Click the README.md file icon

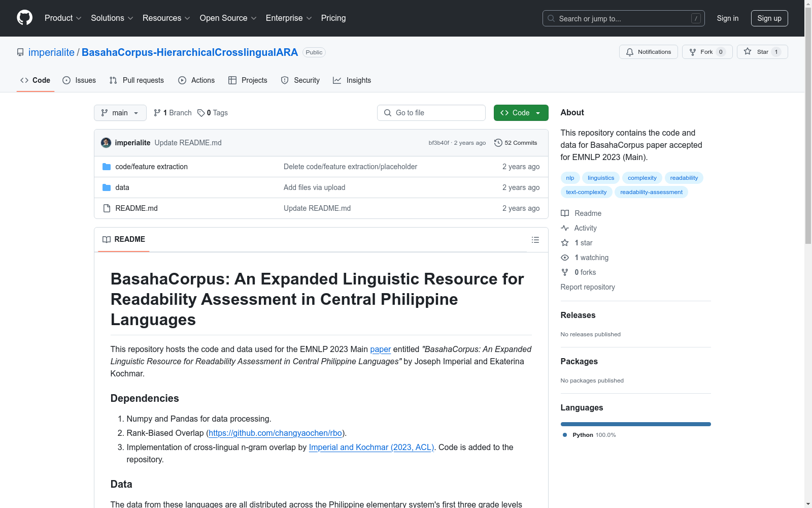pyautogui.click(x=107, y=208)
